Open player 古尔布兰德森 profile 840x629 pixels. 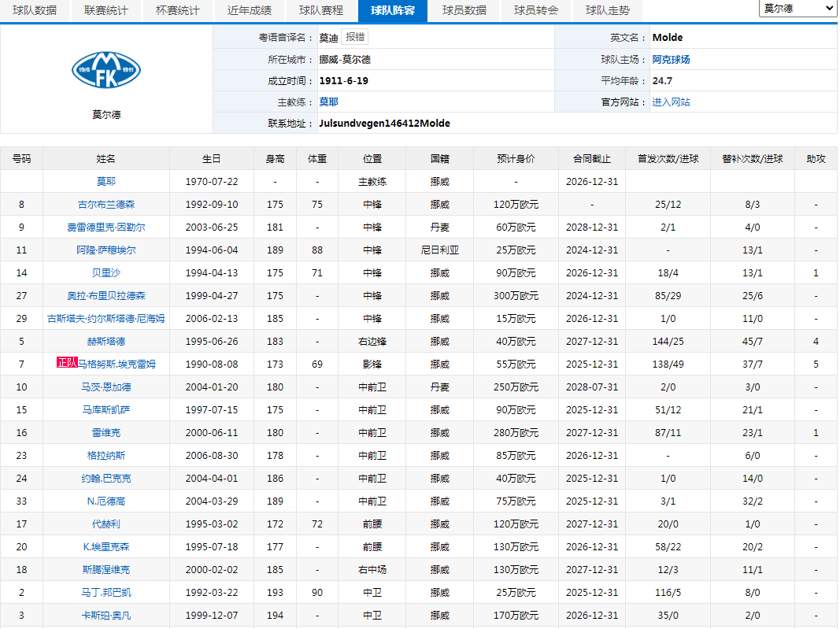(x=106, y=204)
